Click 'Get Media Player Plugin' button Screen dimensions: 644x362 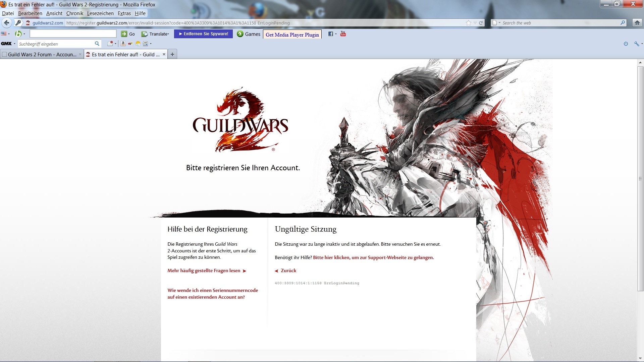(x=292, y=35)
